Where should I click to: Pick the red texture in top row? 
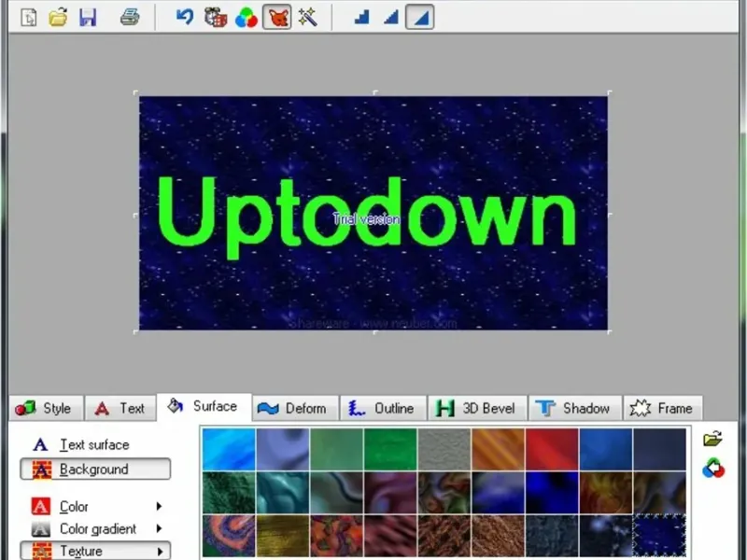552,449
